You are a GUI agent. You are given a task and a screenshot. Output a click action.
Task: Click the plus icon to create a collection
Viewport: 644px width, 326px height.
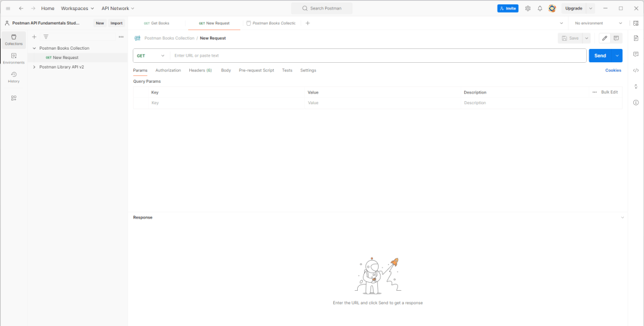tap(34, 36)
